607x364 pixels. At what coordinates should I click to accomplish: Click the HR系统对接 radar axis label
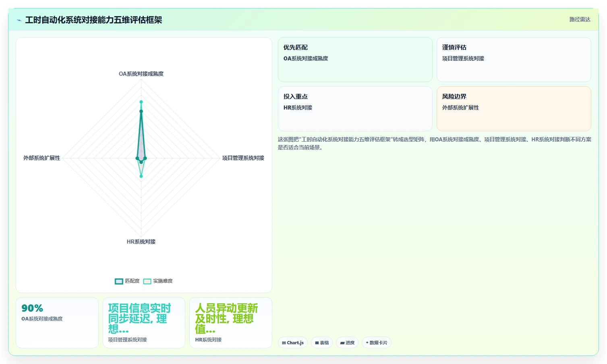(141, 242)
